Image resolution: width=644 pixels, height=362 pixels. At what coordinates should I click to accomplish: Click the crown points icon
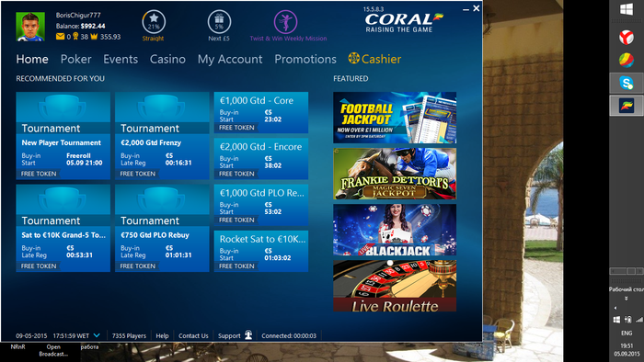[x=94, y=37]
